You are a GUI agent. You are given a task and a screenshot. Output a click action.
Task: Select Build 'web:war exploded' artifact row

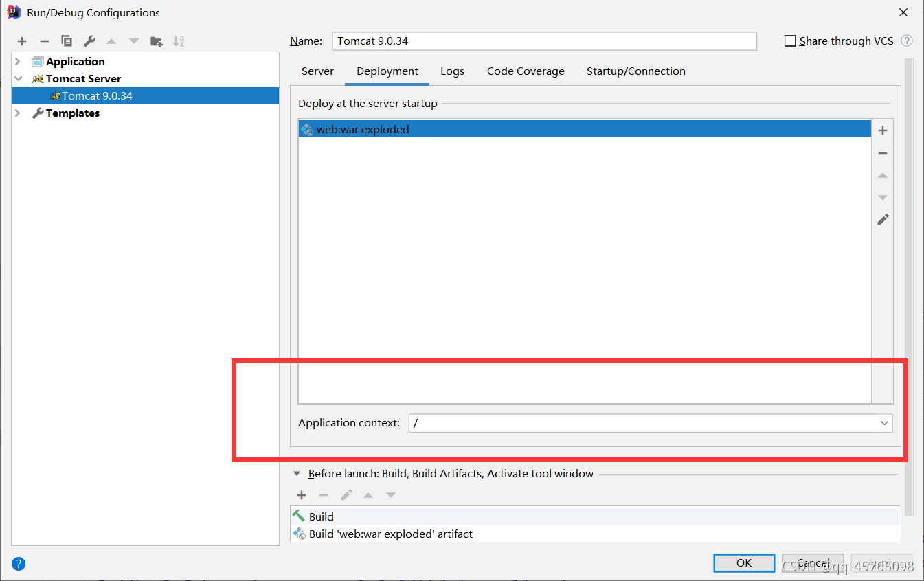point(595,534)
